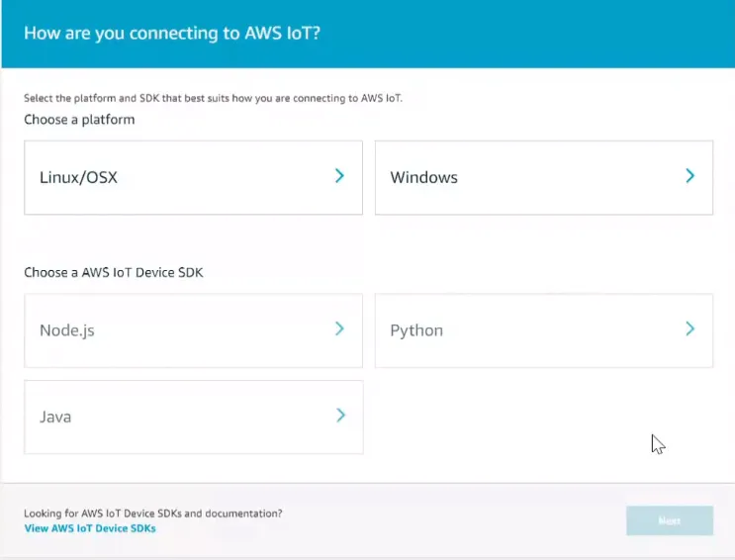Click the chevron arrow on Java
The width and height of the screenshot is (735, 560).
click(x=340, y=416)
